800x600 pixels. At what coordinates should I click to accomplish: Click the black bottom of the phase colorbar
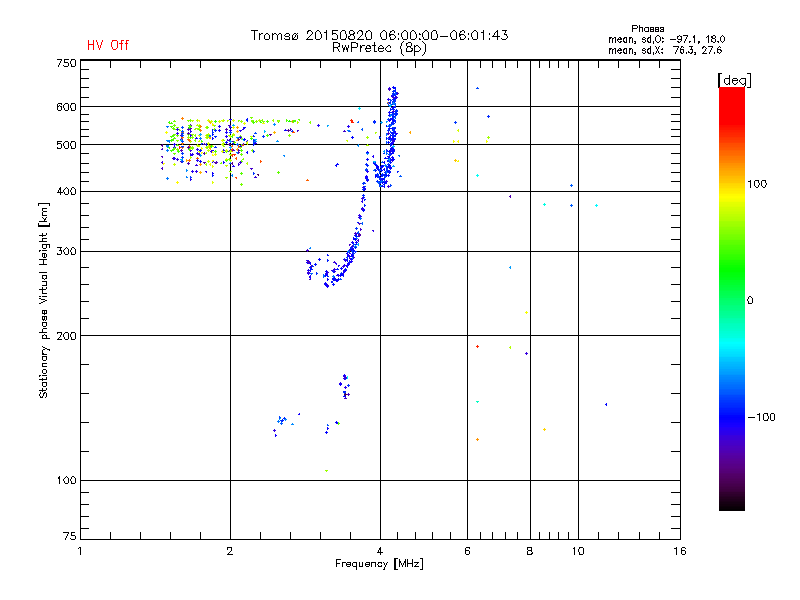click(x=732, y=503)
